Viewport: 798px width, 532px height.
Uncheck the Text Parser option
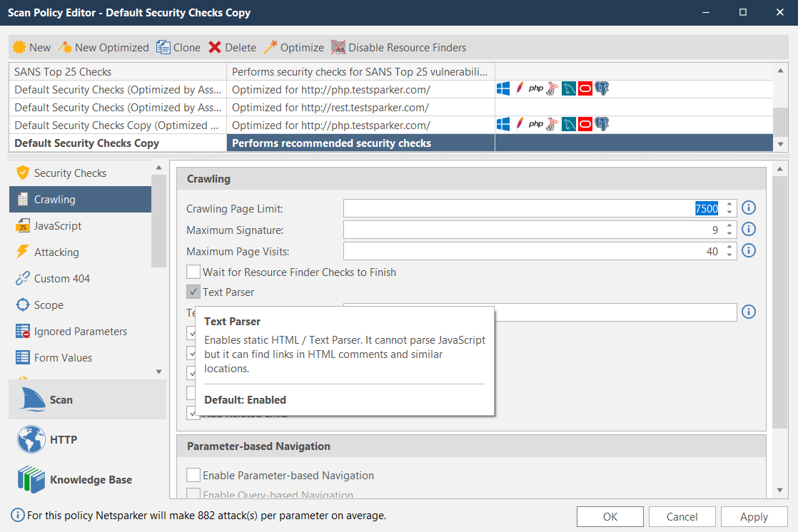click(193, 292)
